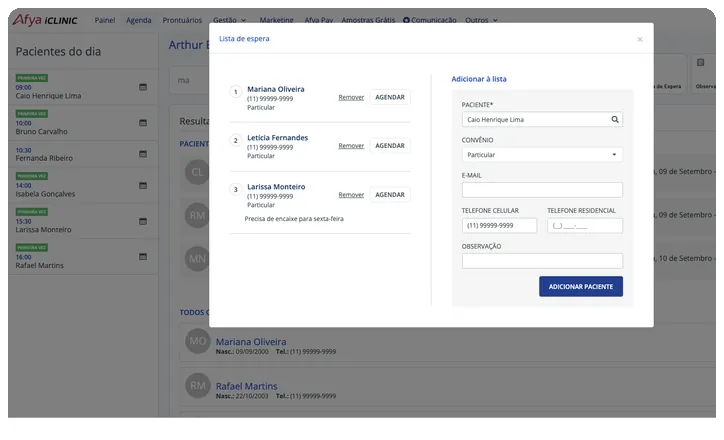Click MO avatar beside Mariana Oliveira
This screenshot has height=440, width=724.
198,341
